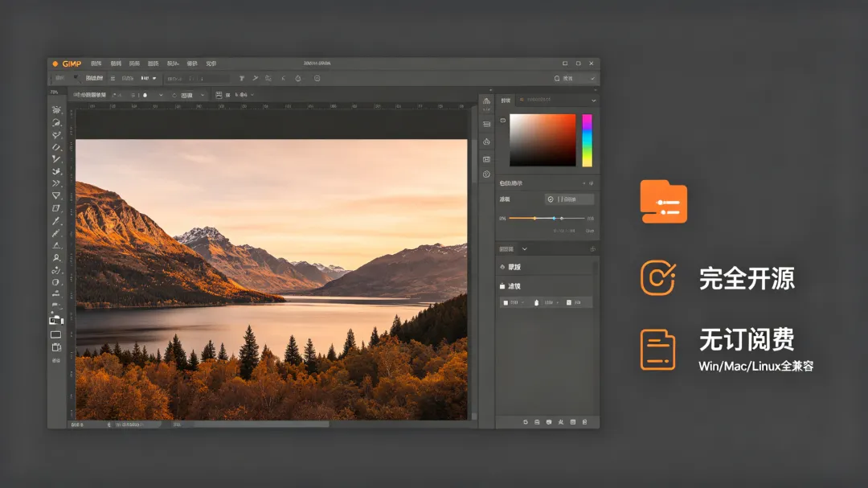
Task: Select the 蒙版 row in the right panel
Action: tap(545, 267)
